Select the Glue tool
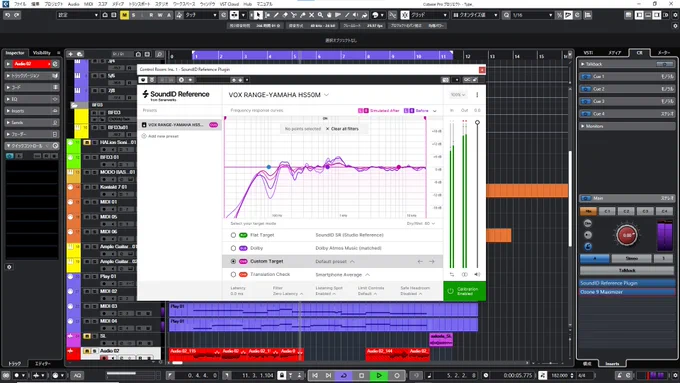 [x=303, y=15]
